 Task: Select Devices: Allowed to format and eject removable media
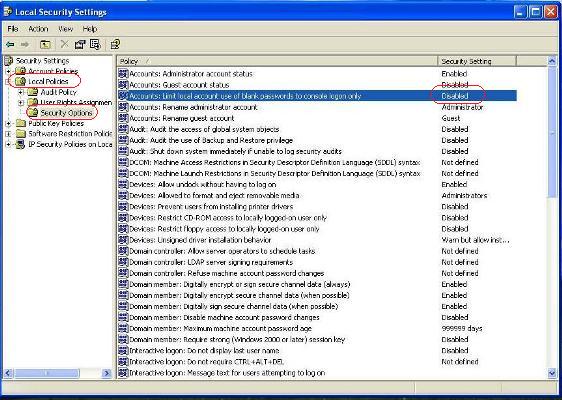[x=317, y=196]
